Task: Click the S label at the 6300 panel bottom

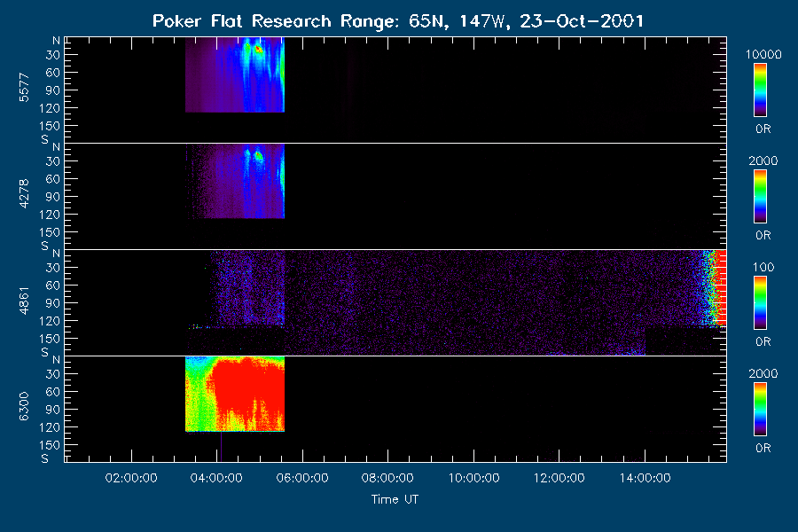Action: (45, 458)
